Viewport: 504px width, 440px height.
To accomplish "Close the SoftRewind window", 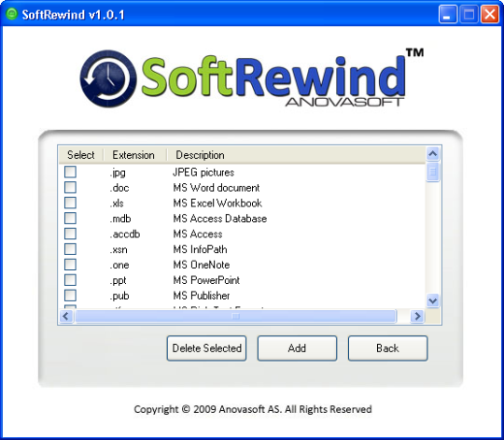I will 490,14.
